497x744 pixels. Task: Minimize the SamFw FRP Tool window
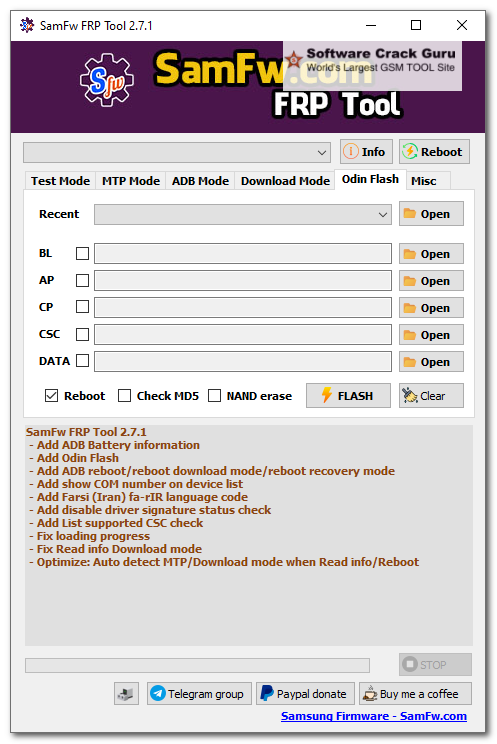[371, 25]
